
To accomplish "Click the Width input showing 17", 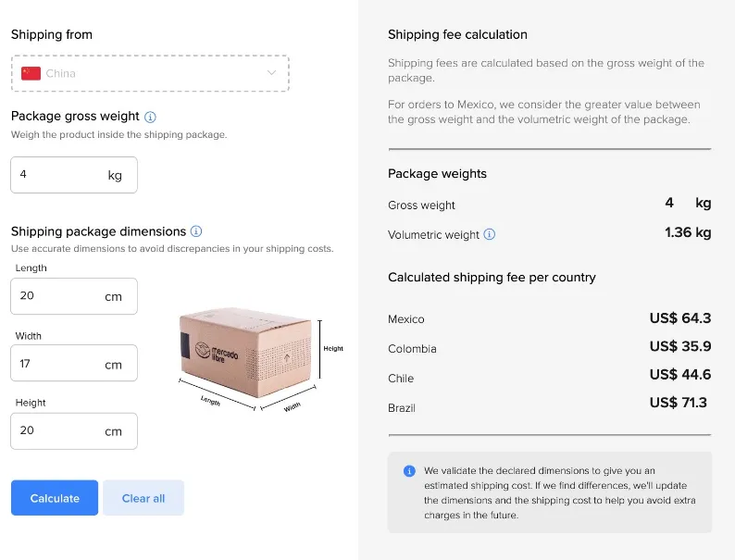I will pyautogui.click(x=74, y=363).
